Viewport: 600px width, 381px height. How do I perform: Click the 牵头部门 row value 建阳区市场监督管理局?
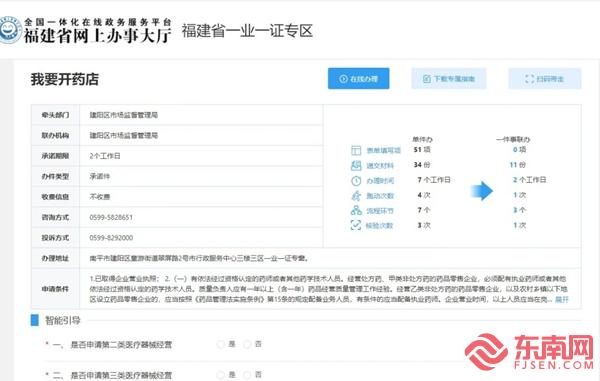[x=124, y=115]
